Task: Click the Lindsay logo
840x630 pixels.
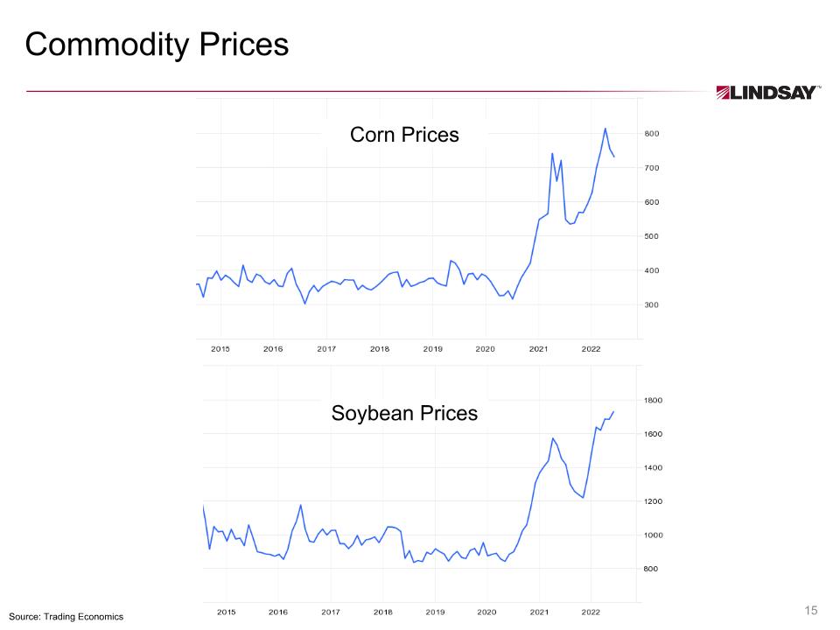Action: click(x=768, y=92)
